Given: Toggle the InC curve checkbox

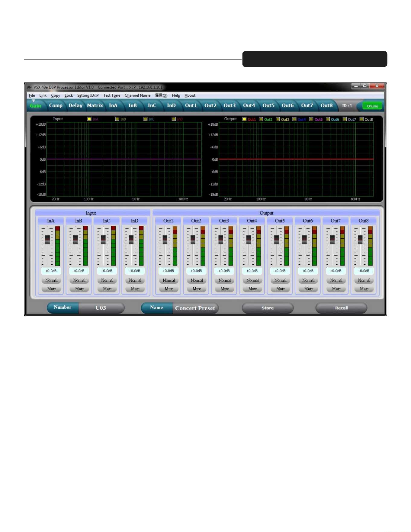Looking at the screenshot, I should coord(146,119).
